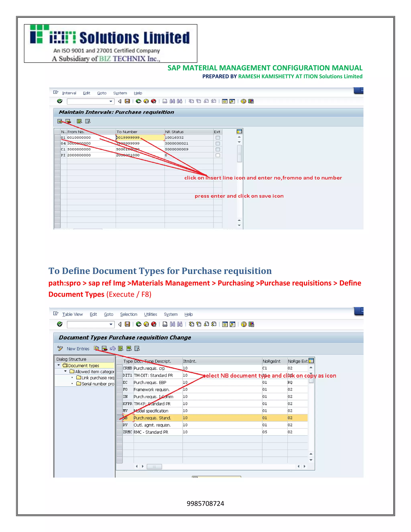Click Save icon in Document Types window toolbar
The height and width of the screenshot is (532, 411).
(x=127, y=324)
